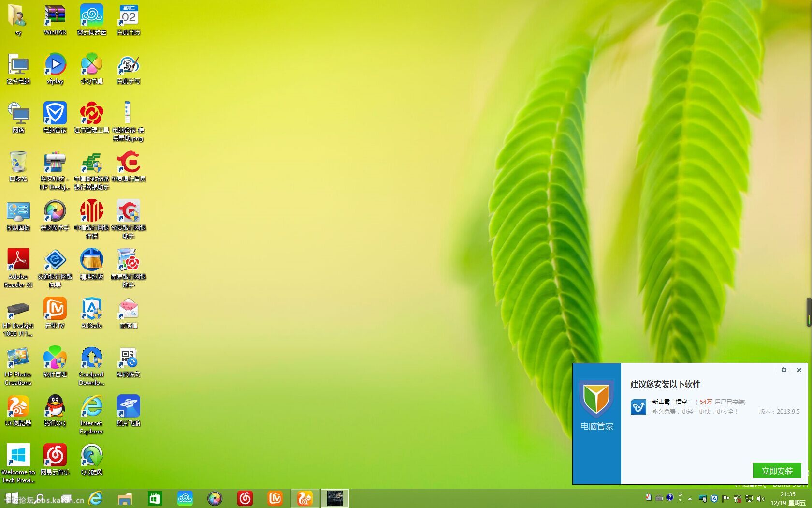Open Windows Store from the taskbar
812x508 pixels.
[155, 498]
